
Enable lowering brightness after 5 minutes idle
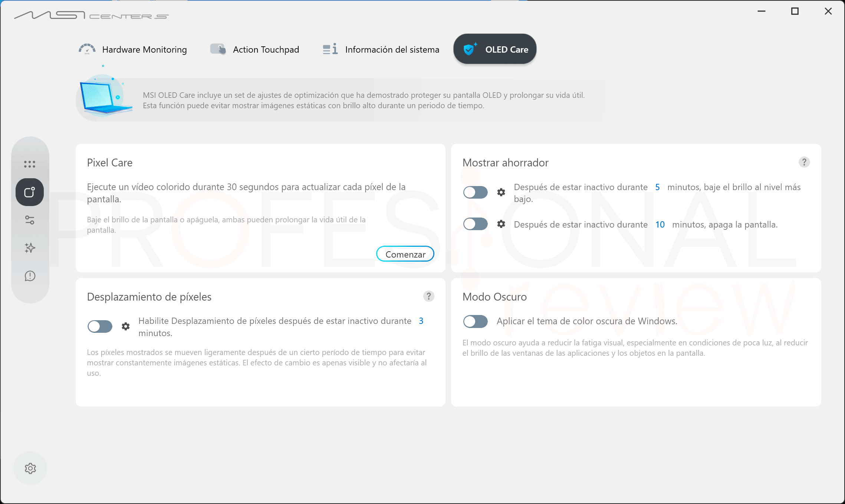[x=475, y=192]
